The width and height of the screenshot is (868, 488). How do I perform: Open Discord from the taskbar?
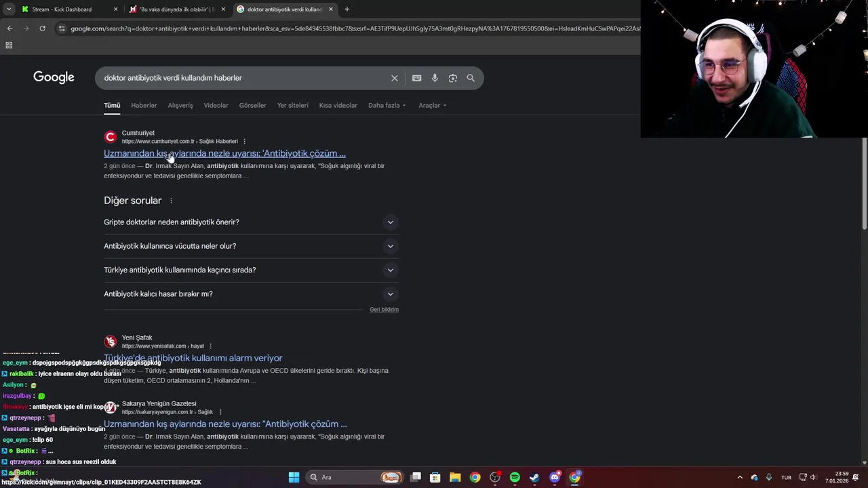click(555, 477)
